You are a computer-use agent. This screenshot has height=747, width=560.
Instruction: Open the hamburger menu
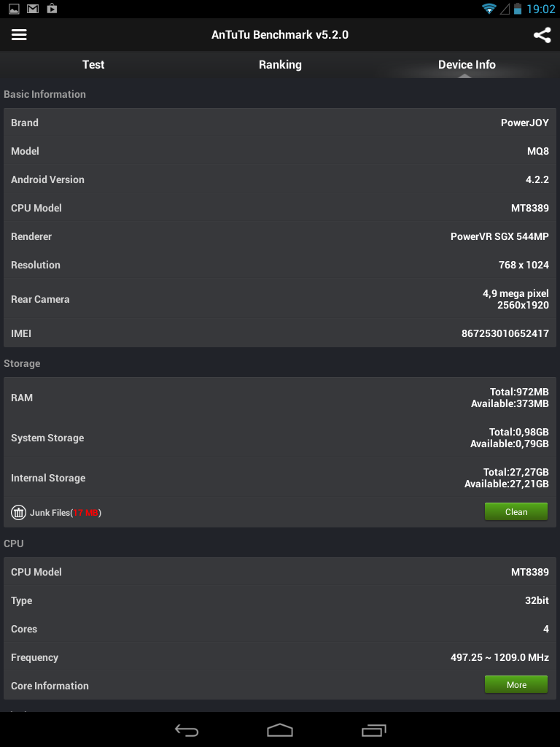pos(19,35)
